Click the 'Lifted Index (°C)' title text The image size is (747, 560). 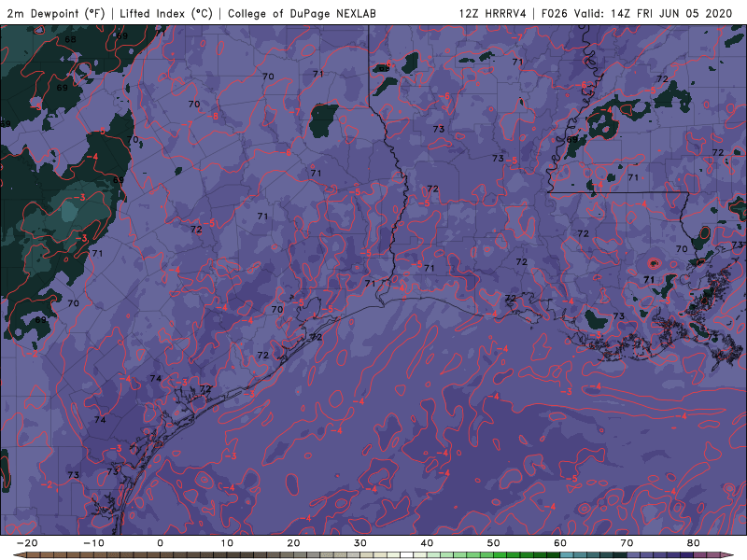(x=166, y=13)
